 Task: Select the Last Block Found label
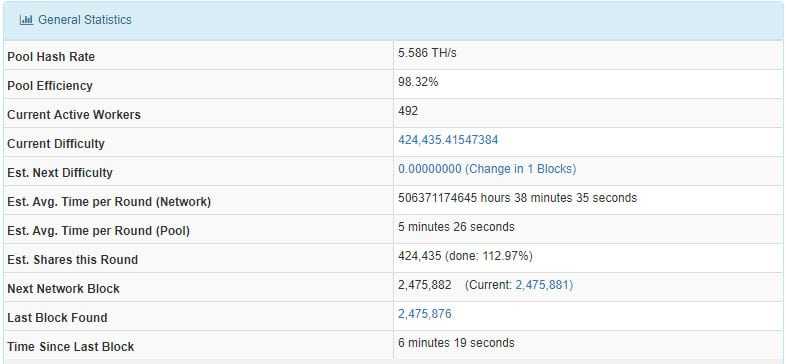(x=57, y=318)
